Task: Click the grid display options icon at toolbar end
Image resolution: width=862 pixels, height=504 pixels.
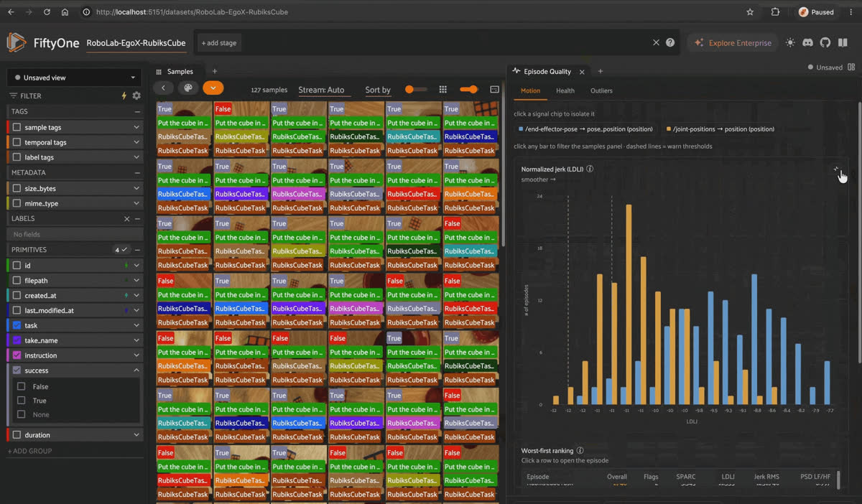Action: (494, 90)
